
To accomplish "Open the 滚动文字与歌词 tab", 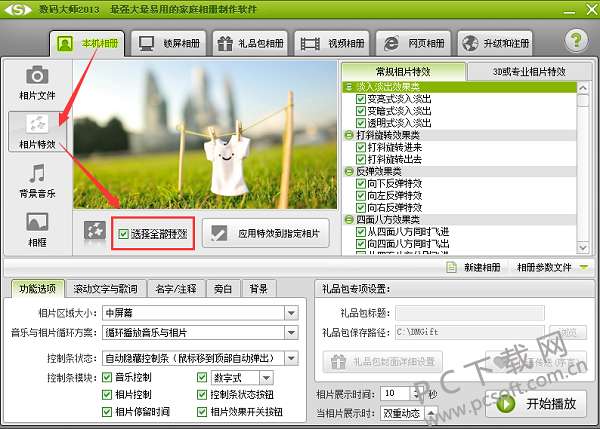I will click(x=105, y=289).
